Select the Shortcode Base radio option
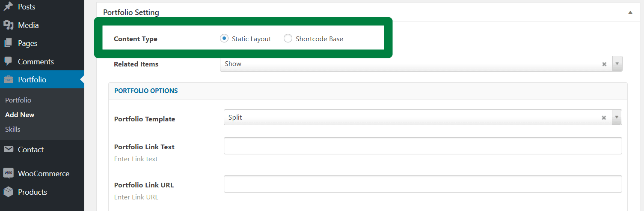Viewport: 644px width, 211px height. [288, 39]
